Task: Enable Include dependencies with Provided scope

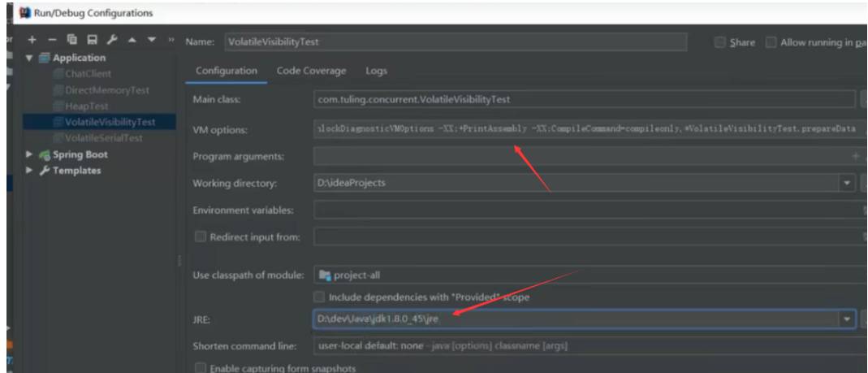Action: pyautogui.click(x=319, y=297)
